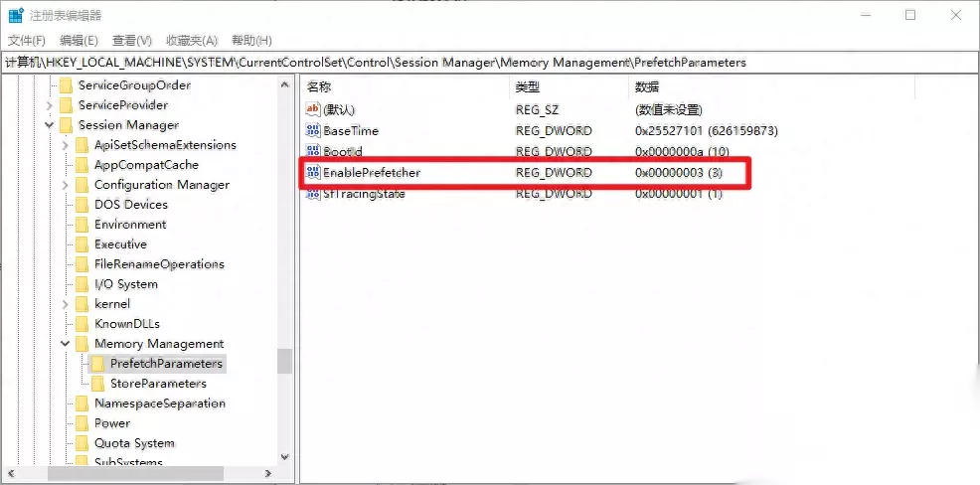Click the 0x00000003 (3) data cell
980x485 pixels.
[678, 173]
